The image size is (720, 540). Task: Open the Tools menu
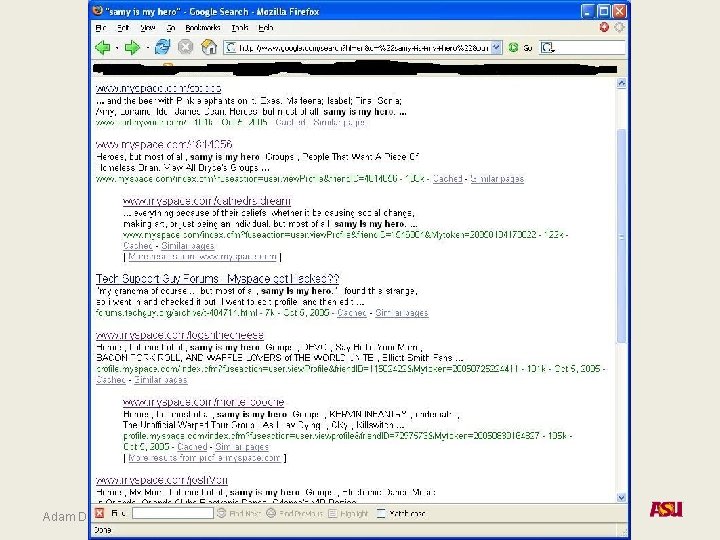tap(240, 28)
